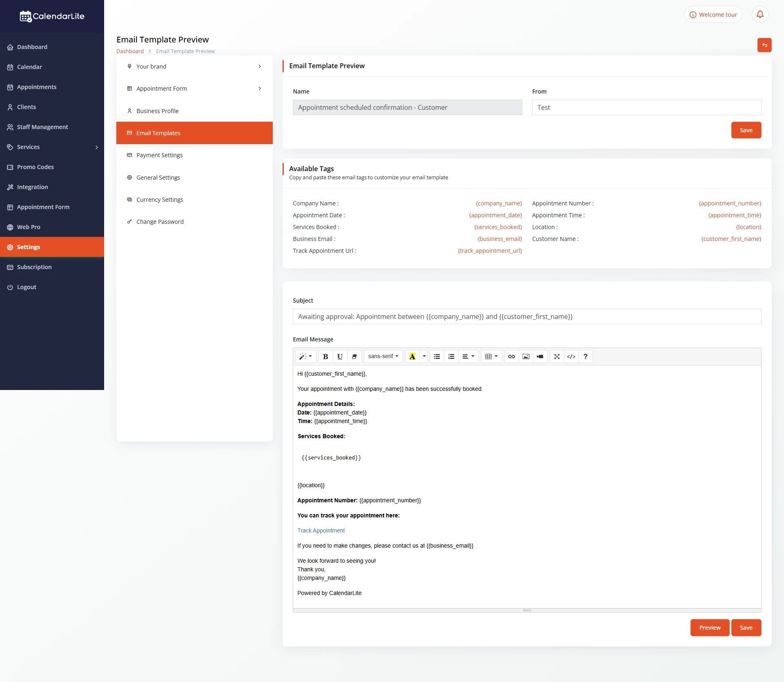
Task: Select Email Templates settings tab
Action: (x=194, y=133)
